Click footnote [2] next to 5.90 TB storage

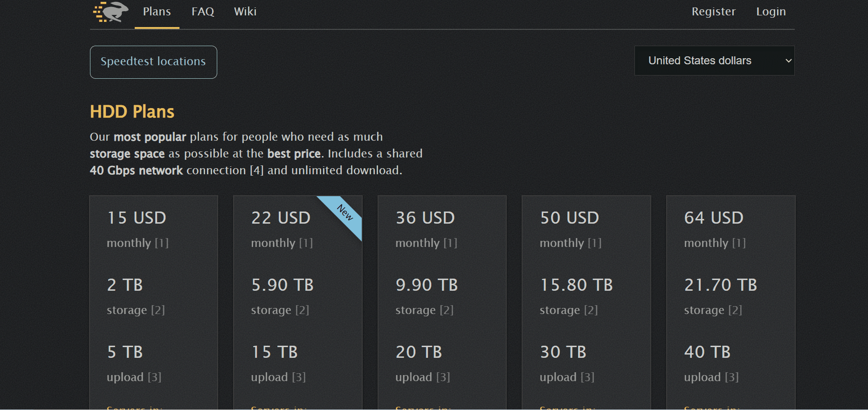[x=302, y=310]
